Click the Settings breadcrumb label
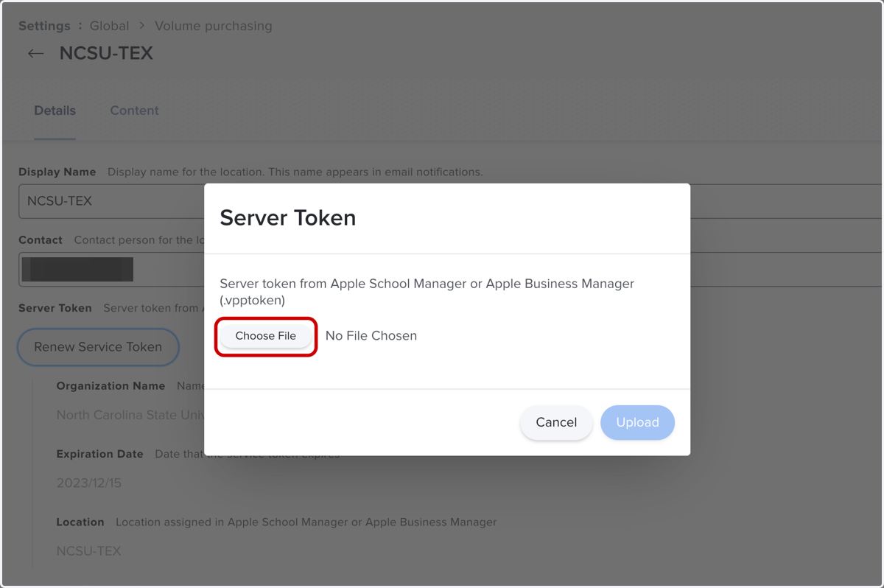The image size is (884, 588). (44, 26)
